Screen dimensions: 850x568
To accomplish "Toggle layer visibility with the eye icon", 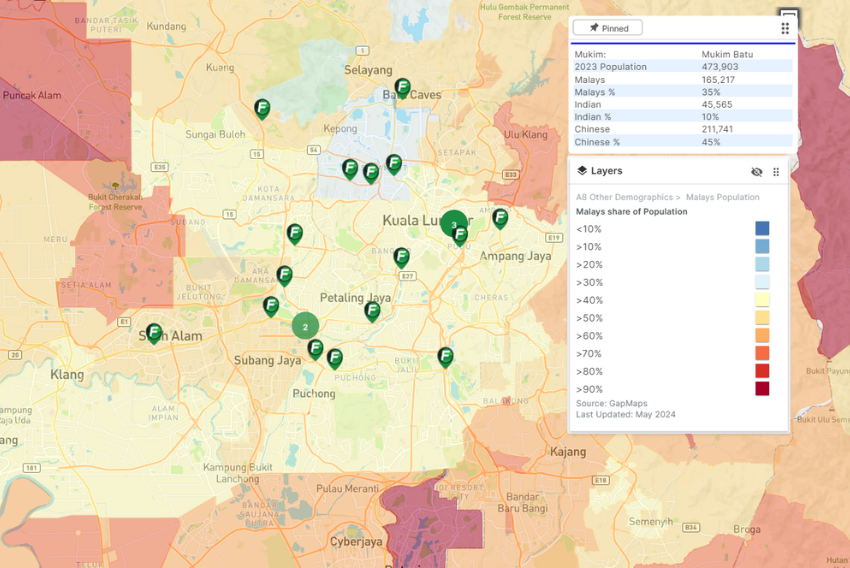I will coord(757,172).
